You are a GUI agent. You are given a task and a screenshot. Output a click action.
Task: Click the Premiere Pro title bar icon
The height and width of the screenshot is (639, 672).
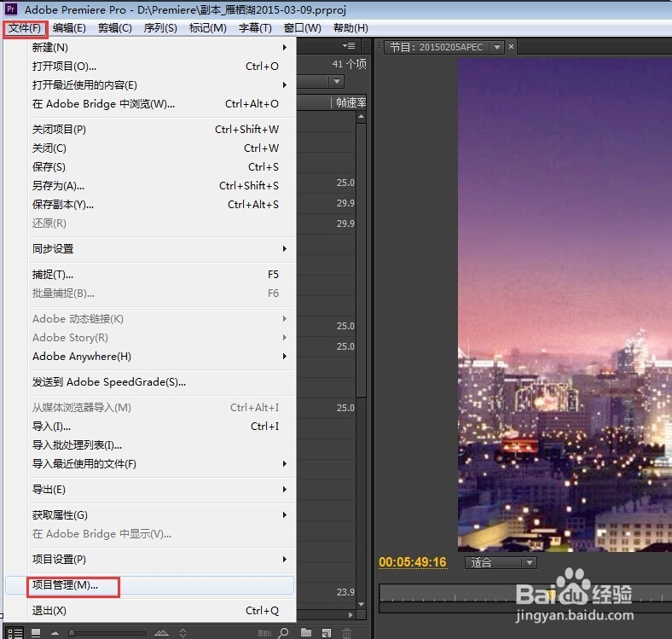click(x=11, y=9)
